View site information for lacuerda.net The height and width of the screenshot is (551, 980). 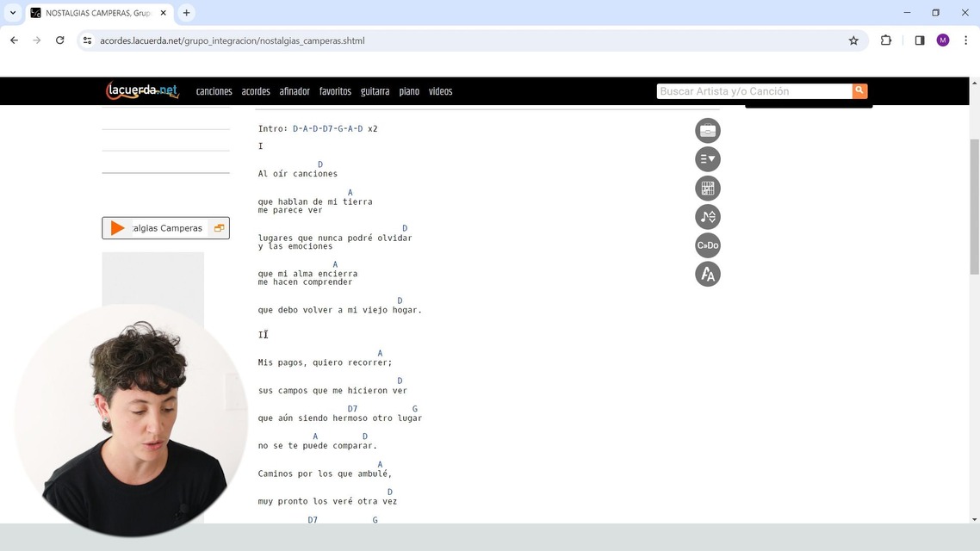(x=88, y=40)
